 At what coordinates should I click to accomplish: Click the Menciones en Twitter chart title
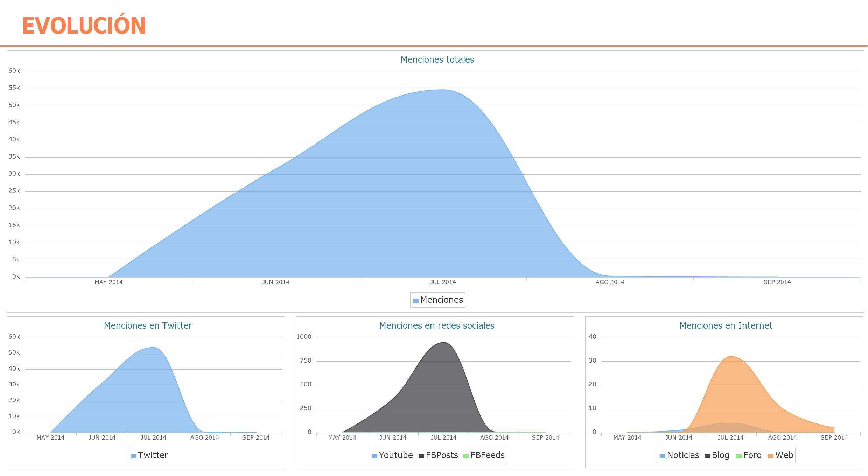tap(148, 326)
